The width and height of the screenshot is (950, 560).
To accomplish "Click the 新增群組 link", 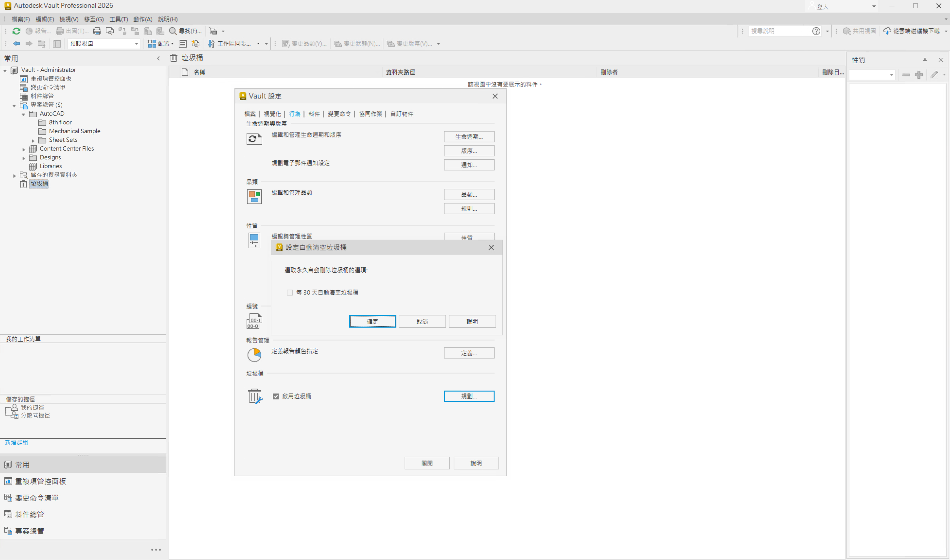I will (16, 442).
